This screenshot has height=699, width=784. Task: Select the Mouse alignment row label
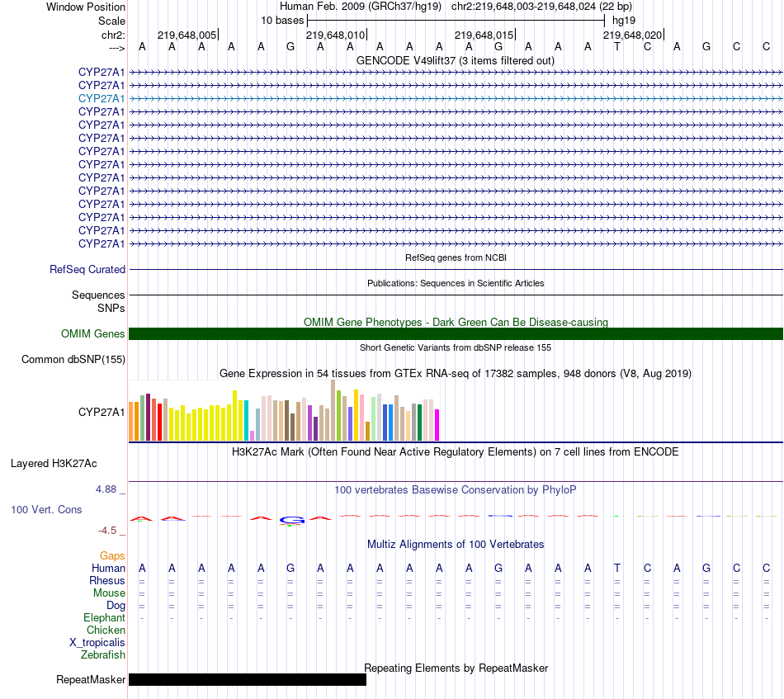coord(109,593)
